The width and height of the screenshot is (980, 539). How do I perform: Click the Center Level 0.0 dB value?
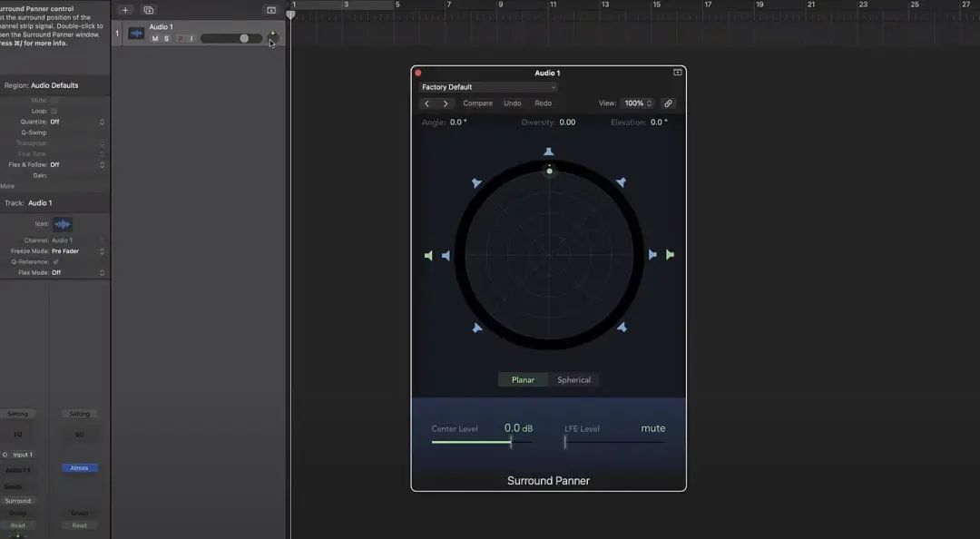point(518,428)
